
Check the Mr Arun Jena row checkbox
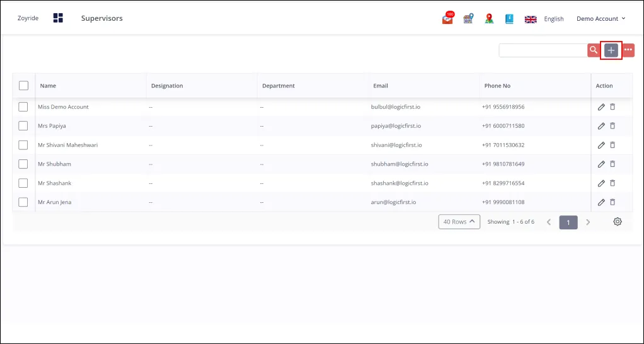click(23, 202)
